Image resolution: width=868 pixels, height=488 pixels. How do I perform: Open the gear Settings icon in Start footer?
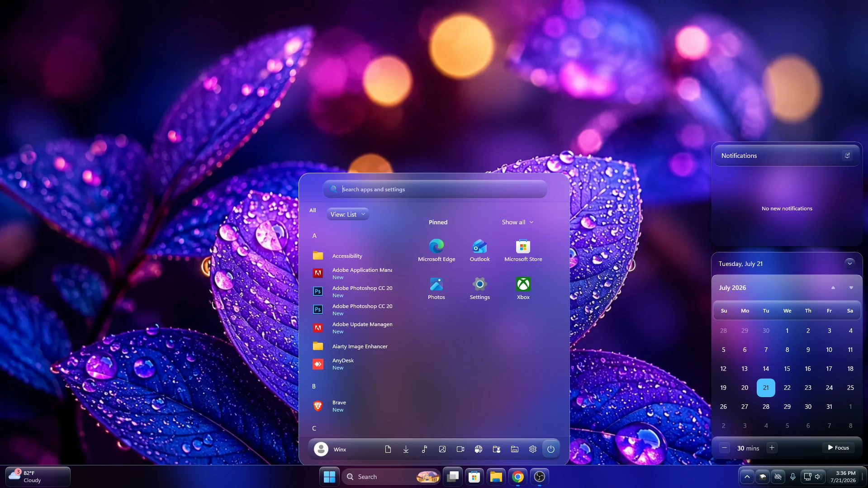click(x=533, y=449)
